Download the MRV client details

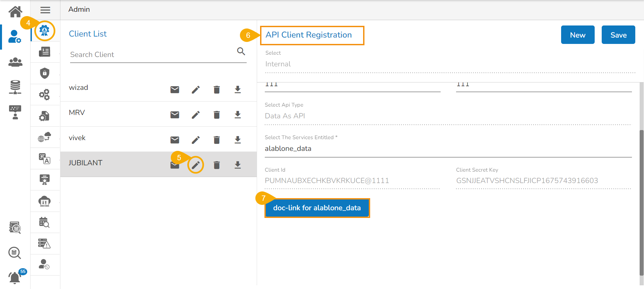[238, 115]
